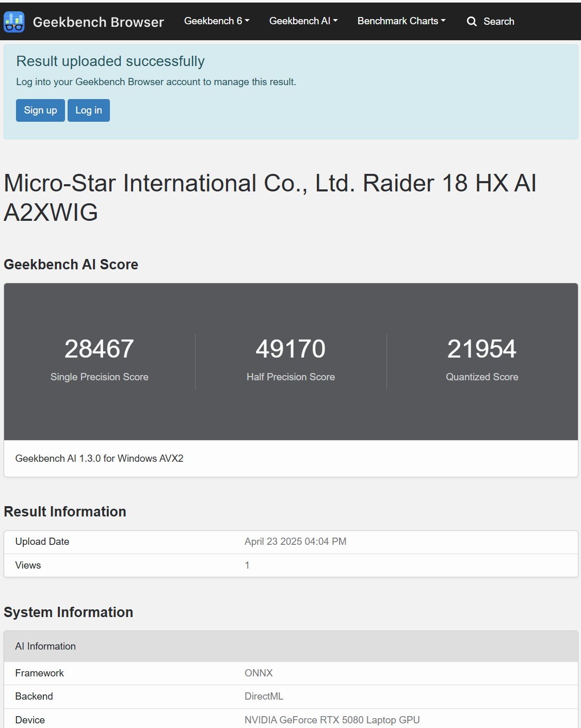Click the AI Information table header
The height and width of the screenshot is (728, 581).
click(x=291, y=646)
